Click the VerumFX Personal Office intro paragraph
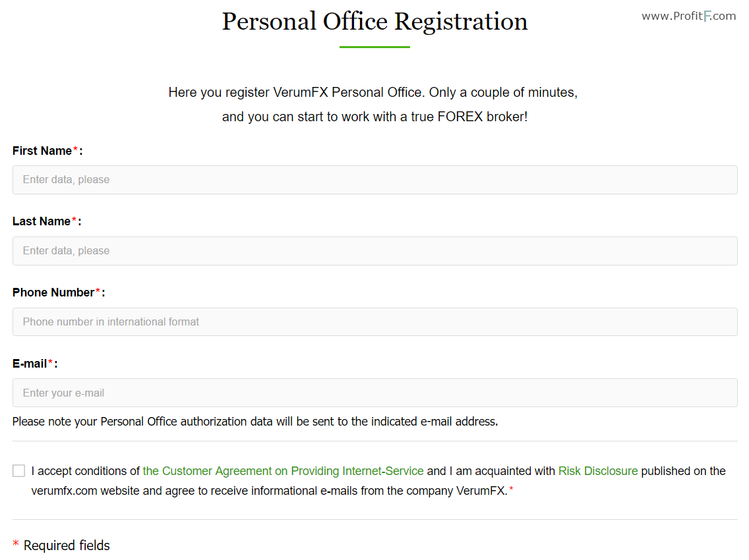 tap(373, 105)
